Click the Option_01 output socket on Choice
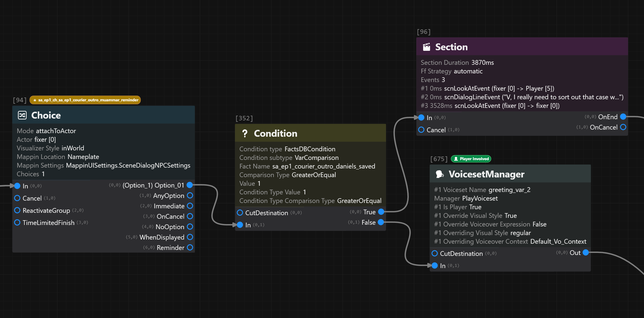Viewport: 644px width, 318px height. tap(190, 185)
